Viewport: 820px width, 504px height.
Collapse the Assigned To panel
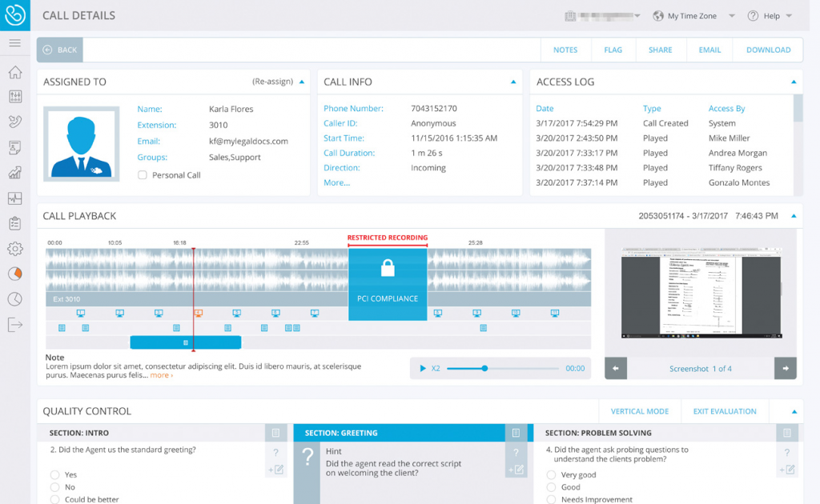302,82
